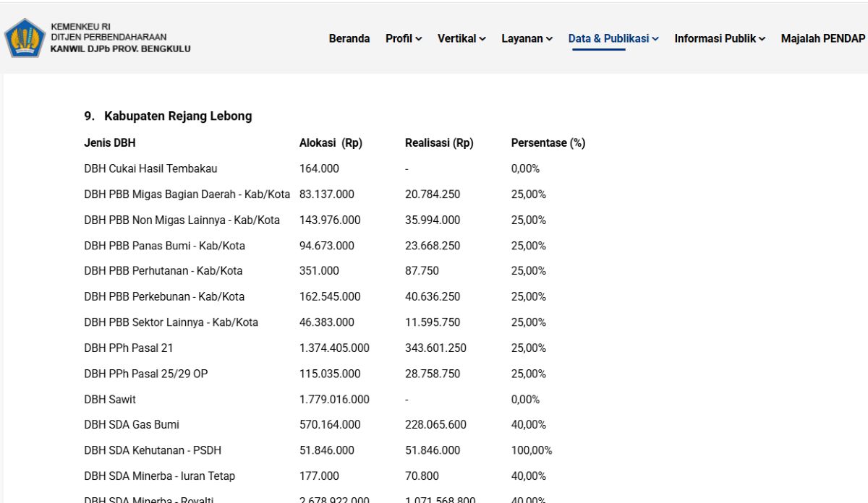Click the Realisasi (Rp) column header
868x503 pixels.
coord(439,143)
